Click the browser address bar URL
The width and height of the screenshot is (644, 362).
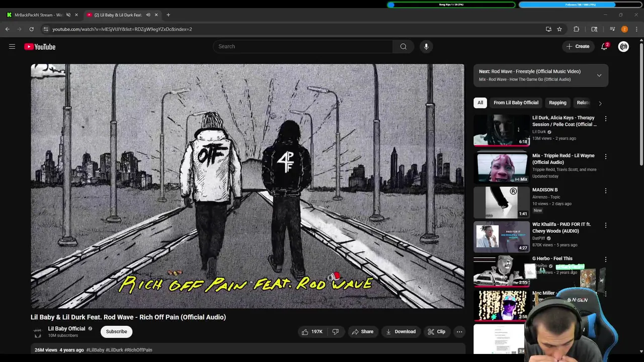pos(122,29)
